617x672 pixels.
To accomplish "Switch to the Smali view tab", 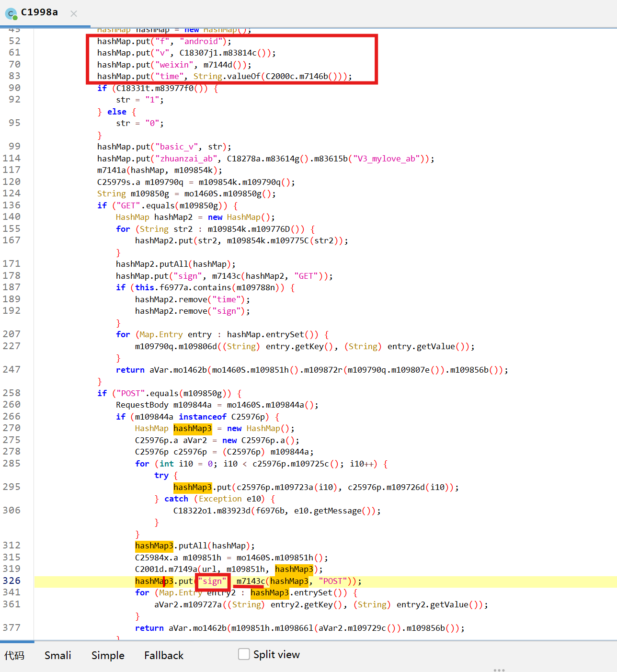I will [58, 655].
